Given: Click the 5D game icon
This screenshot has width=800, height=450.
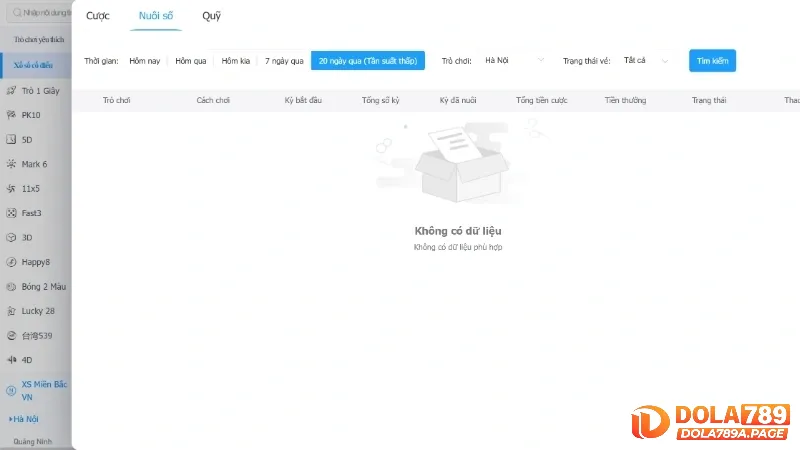Looking at the screenshot, I should (11, 139).
